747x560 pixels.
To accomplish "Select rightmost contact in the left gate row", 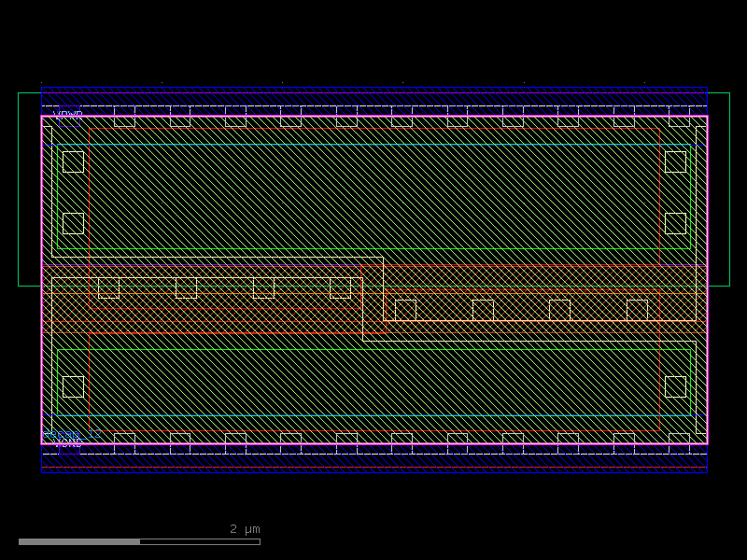I will 340,287.
